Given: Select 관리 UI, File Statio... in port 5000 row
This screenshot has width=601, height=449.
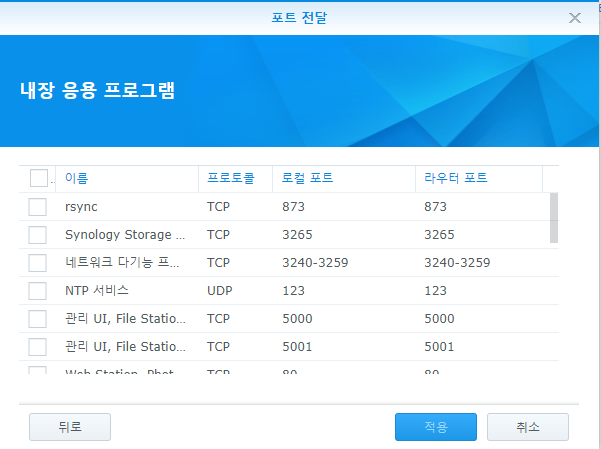Looking at the screenshot, I should 125,319.
